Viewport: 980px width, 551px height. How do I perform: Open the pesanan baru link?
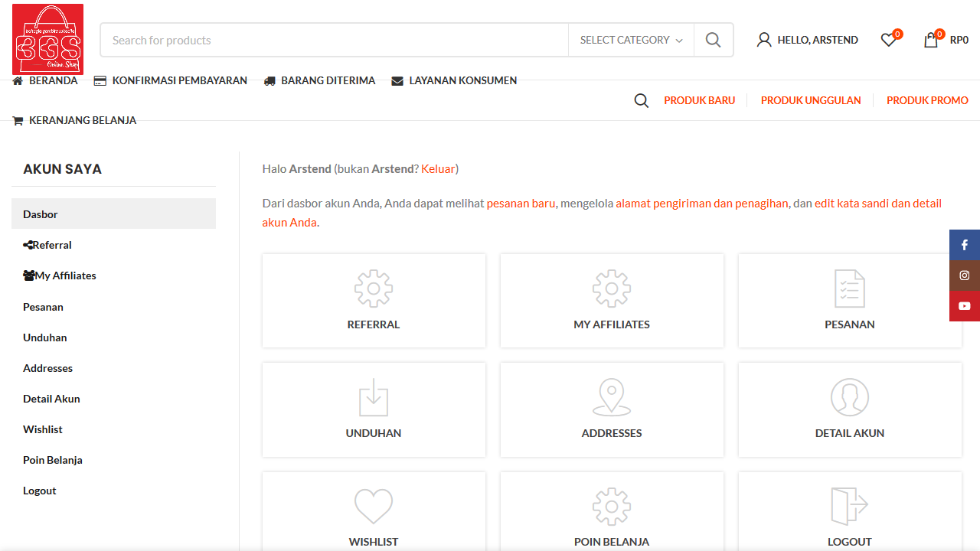[521, 203]
